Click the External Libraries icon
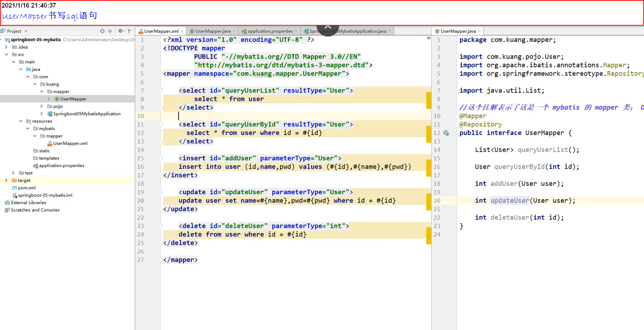 pos(7,203)
